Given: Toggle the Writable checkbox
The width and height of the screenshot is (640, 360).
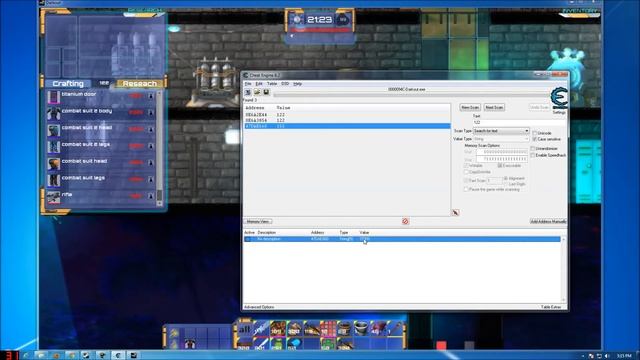Looking at the screenshot, I should [x=466, y=166].
